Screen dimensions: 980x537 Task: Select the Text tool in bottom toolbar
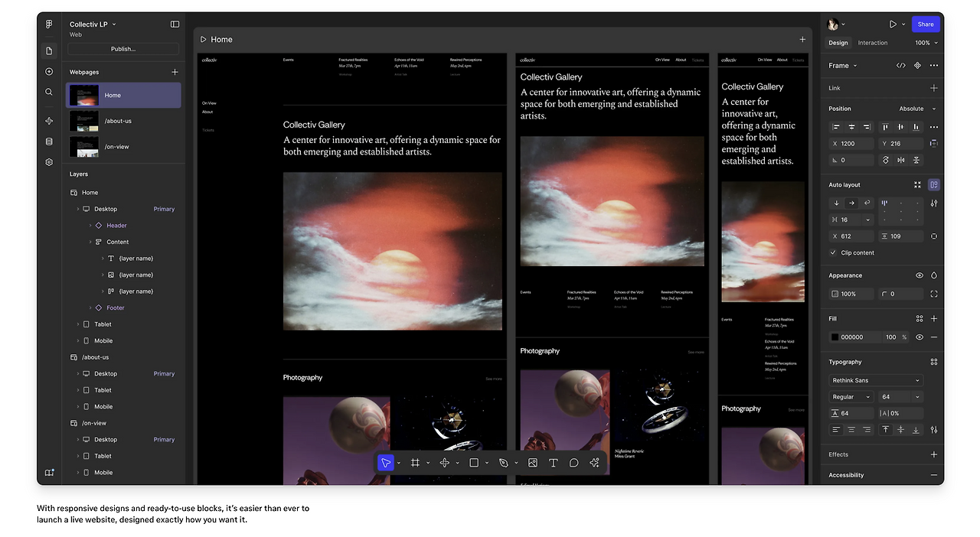(553, 463)
